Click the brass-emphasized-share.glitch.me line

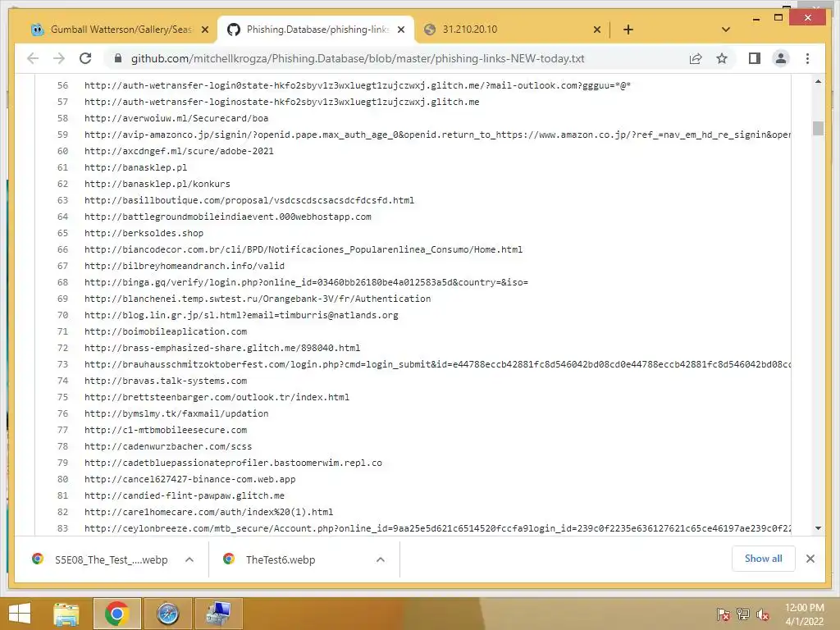point(222,348)
